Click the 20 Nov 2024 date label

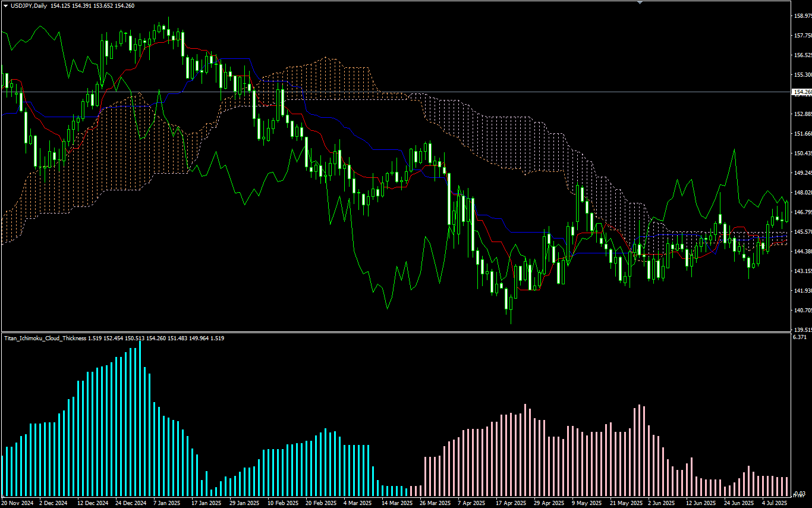point(17,503)
